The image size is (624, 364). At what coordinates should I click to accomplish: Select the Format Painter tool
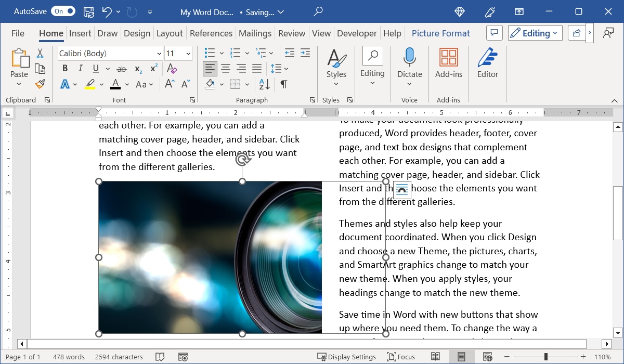click(40, 84)
